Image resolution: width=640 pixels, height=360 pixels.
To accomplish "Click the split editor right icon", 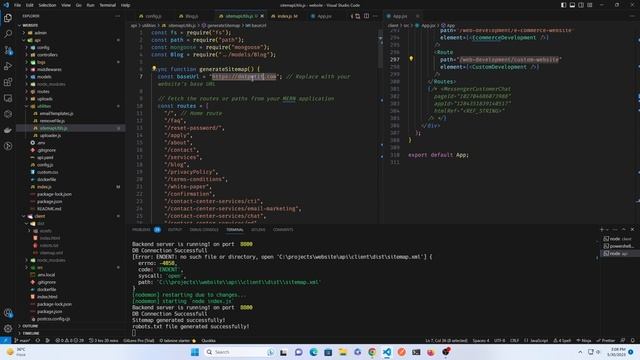I will [x=366, y=16].
